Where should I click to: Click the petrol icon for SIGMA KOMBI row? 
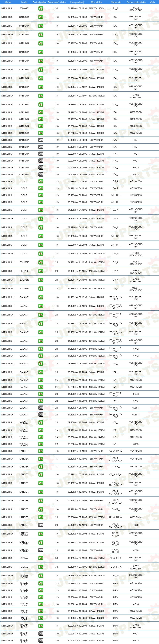tap(41, 576)
